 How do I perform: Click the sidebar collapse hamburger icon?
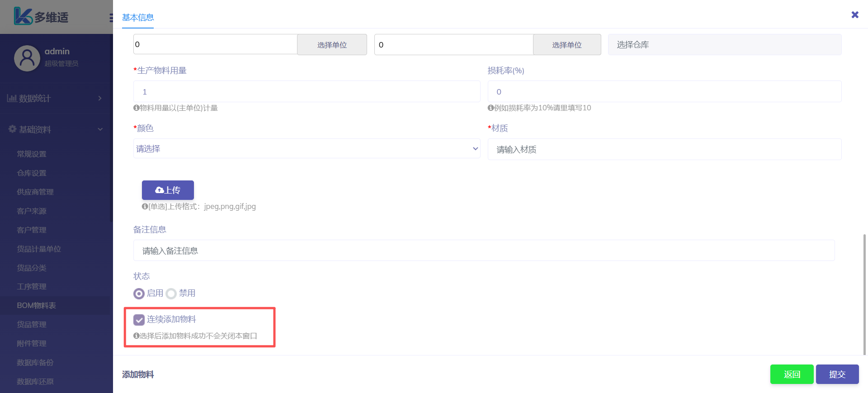pos(111,18)
